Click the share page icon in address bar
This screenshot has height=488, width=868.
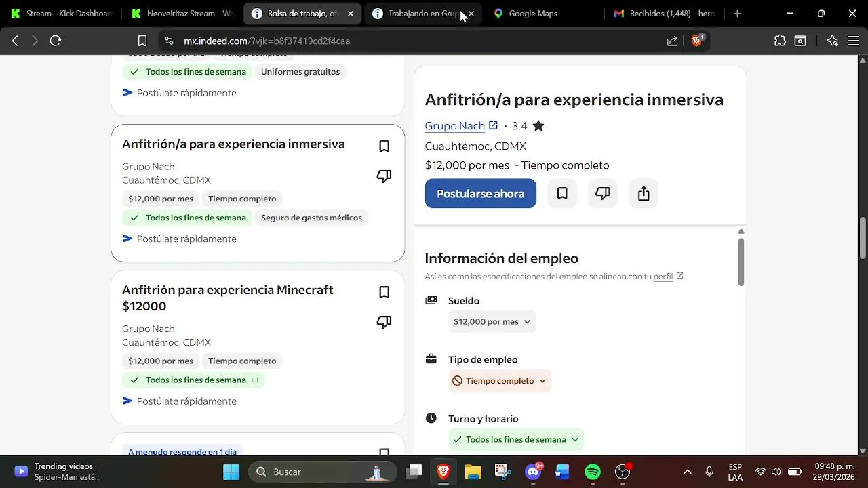(672, 41)
